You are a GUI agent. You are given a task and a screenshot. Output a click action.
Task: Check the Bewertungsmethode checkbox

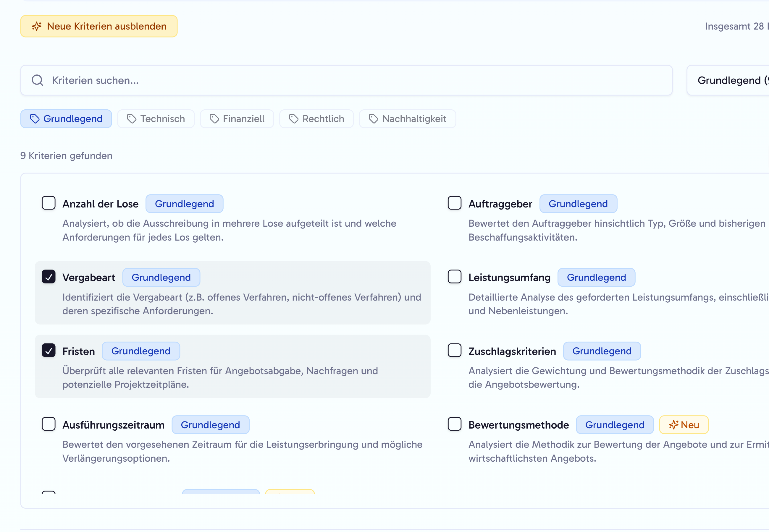454,424
